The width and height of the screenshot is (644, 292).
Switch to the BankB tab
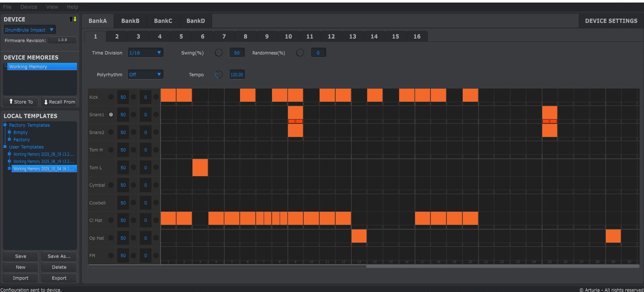point(130,21)
